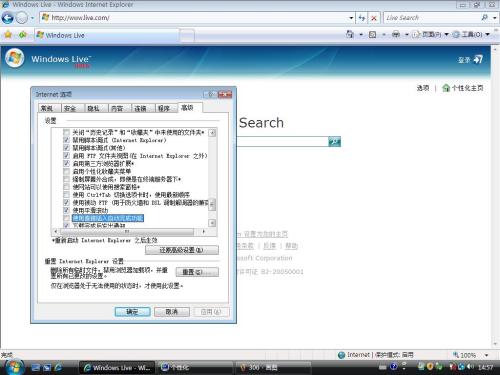Uncheck the 启用第三方浏览器扩展 checkbox
This screenshot has height=375, width=500.
click(66, 163)
